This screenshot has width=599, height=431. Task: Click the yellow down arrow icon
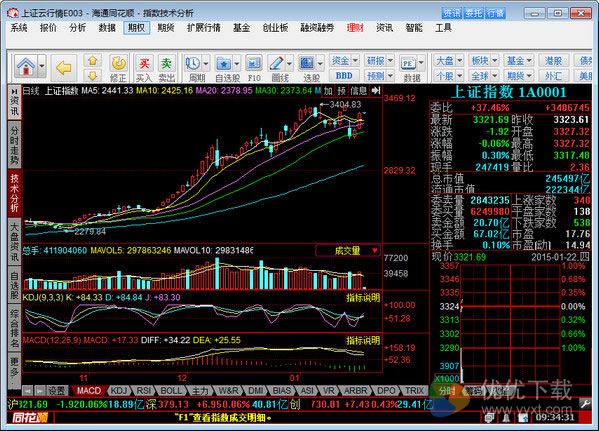92,75
